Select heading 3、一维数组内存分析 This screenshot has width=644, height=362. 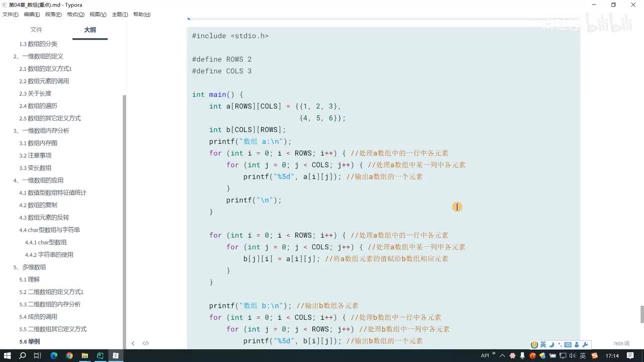41,131
